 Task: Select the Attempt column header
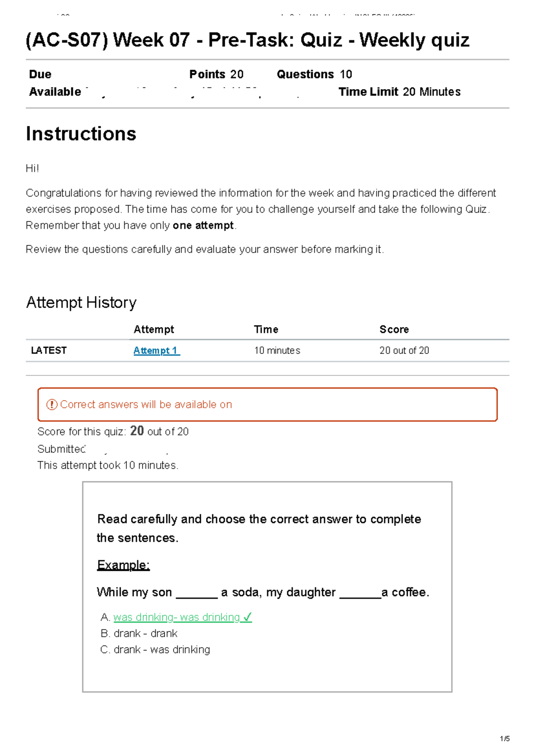point(154,329)
